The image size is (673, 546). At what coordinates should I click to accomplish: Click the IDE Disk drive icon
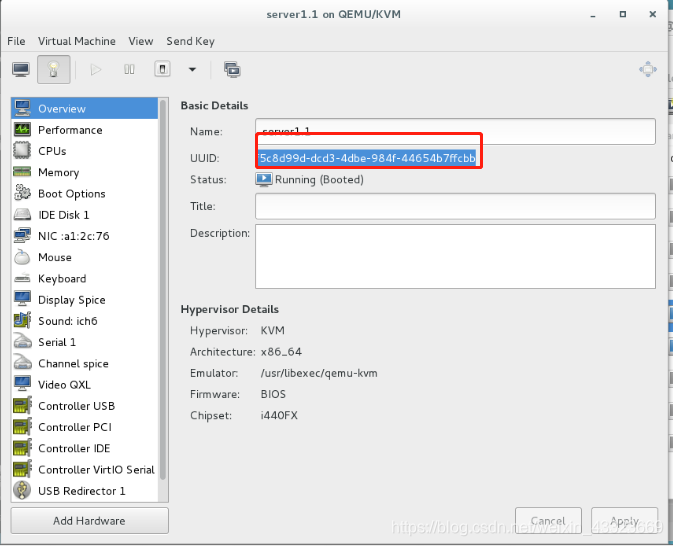click(22, 214)
